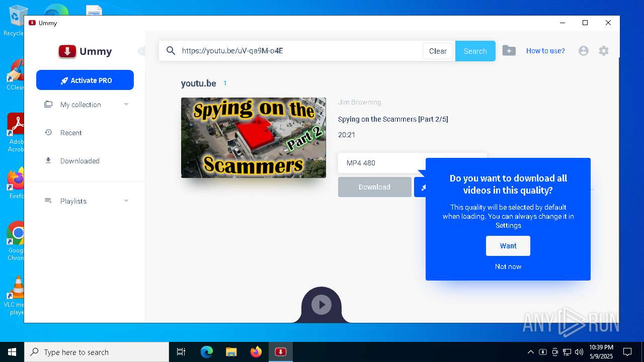
Task: Activate PRO version
Action: (85, 80)
